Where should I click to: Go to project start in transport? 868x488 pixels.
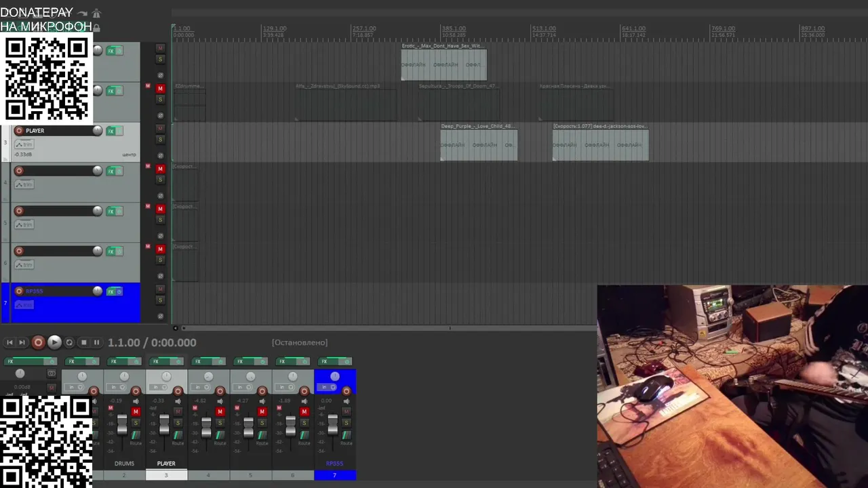9,342
